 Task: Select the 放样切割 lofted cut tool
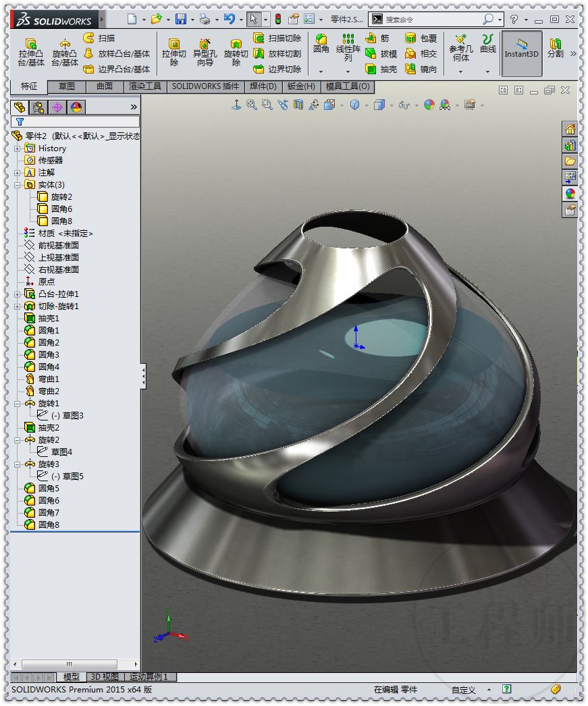277,53
